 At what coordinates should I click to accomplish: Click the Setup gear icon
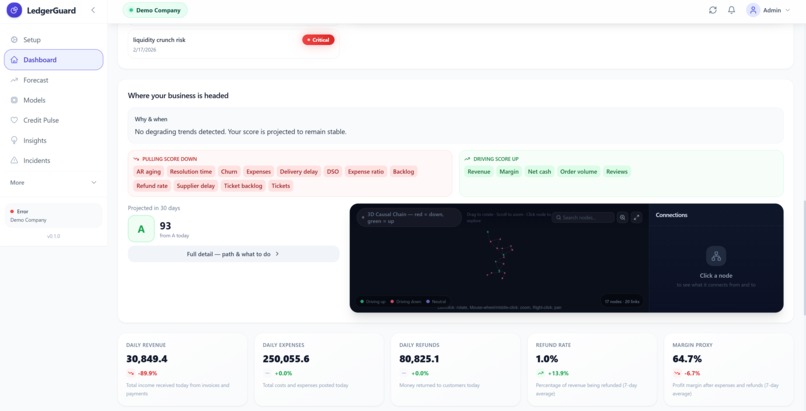click(14, 40)
